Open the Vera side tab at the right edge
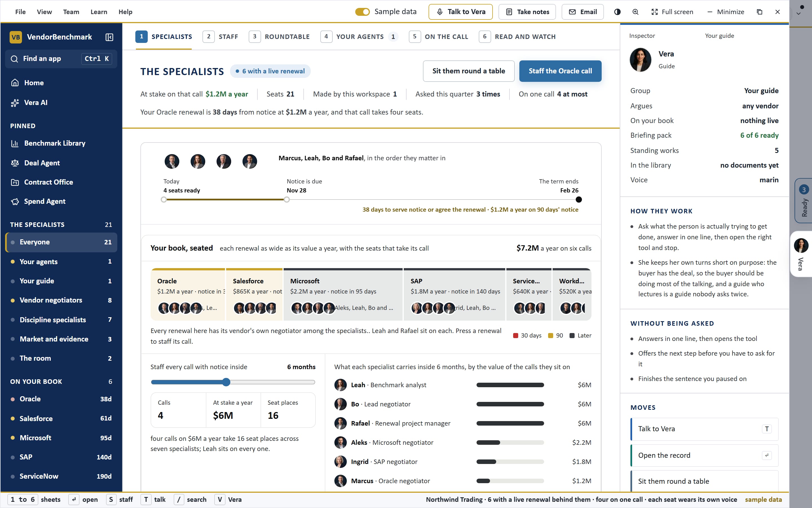 click(x=801, y=254)
